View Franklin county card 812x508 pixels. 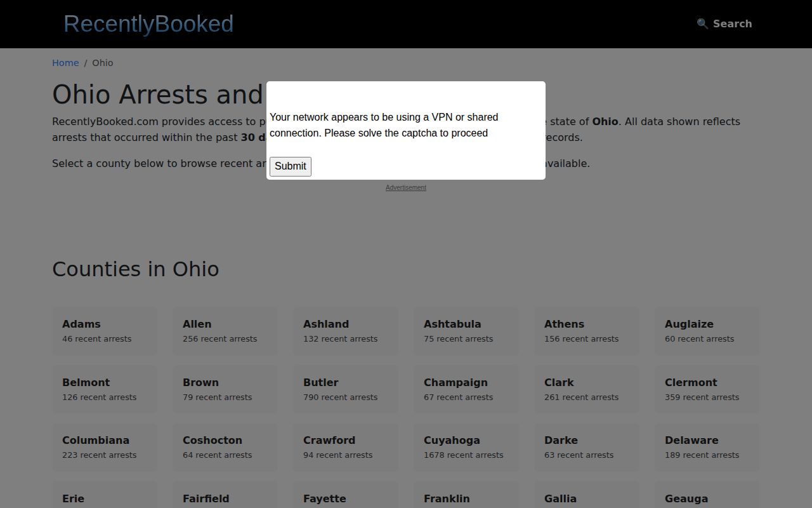[466, 495]
